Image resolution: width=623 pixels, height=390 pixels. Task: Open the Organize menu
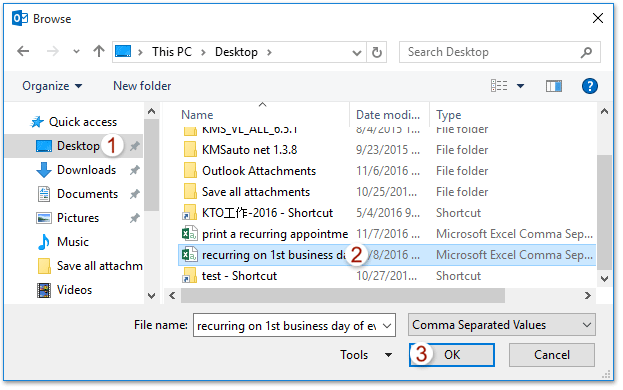52,86
